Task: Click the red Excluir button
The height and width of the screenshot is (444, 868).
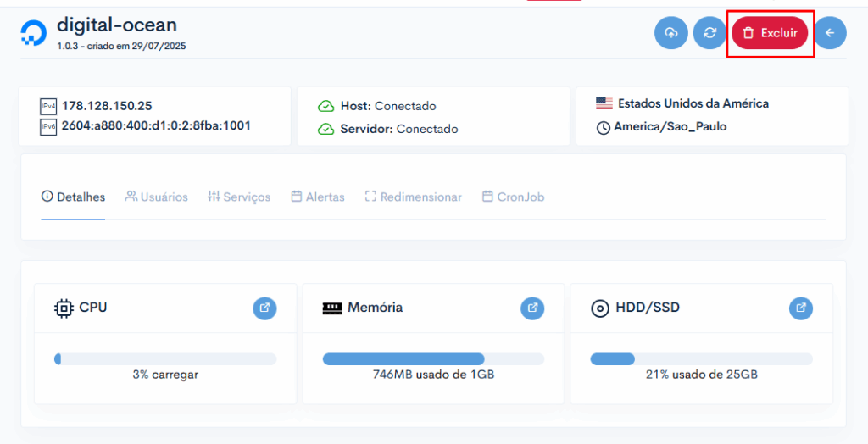Action: (x=770, y=33)
